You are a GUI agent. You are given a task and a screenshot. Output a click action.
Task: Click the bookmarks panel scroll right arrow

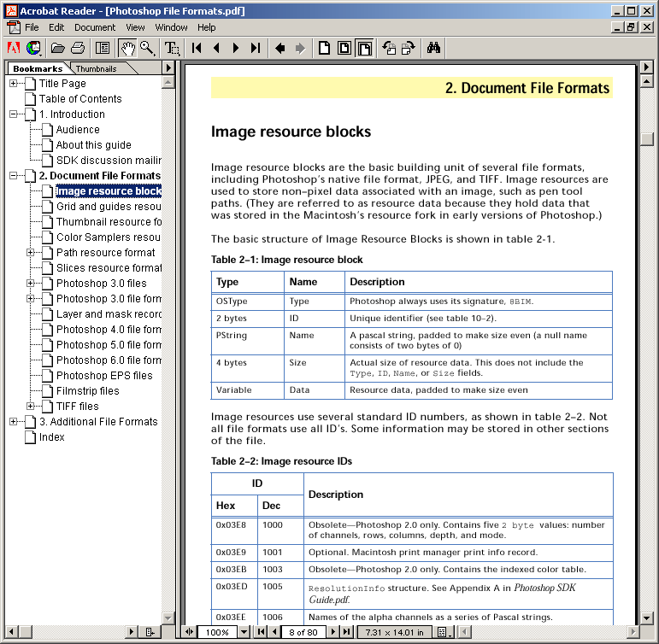131,632
